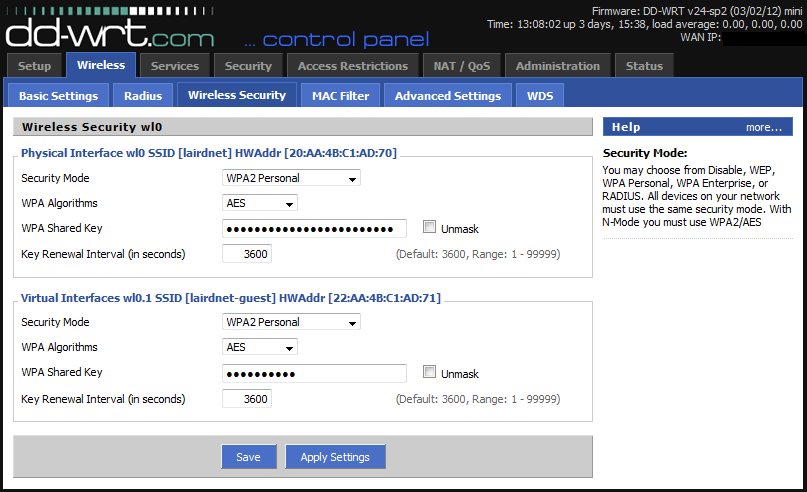807x492 pixels.
Task: Open WPA Algorithms dropdown for lairdnet
Action: tap(260, 203)
